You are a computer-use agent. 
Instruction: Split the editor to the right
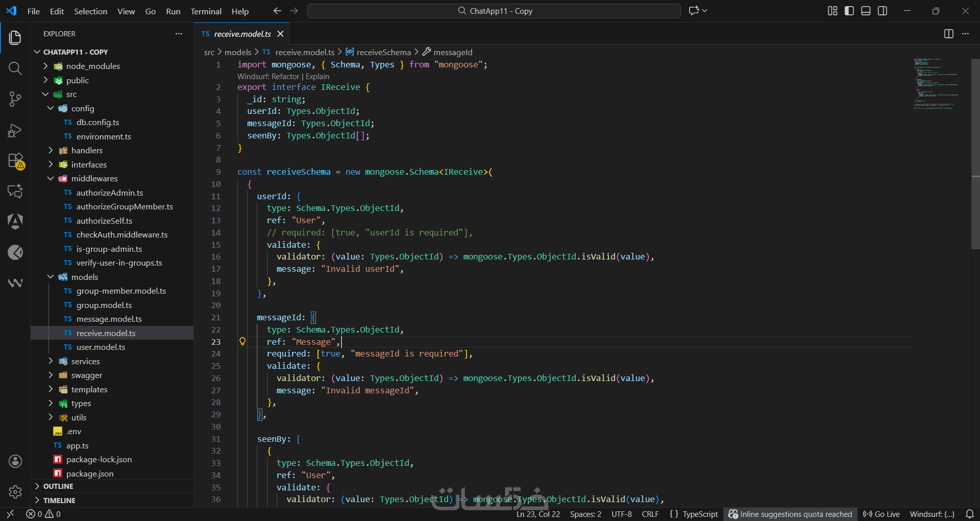point(948,34)
